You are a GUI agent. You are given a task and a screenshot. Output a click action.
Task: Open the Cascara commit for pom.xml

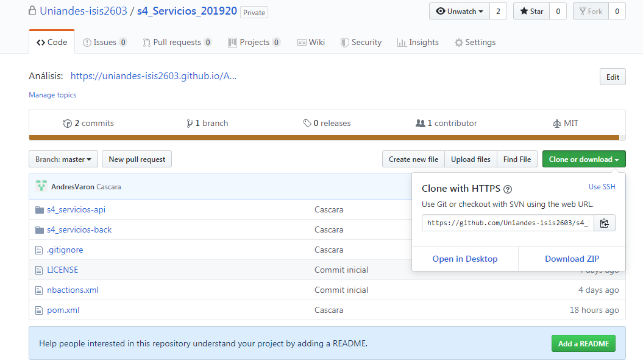tap(329, 310)
